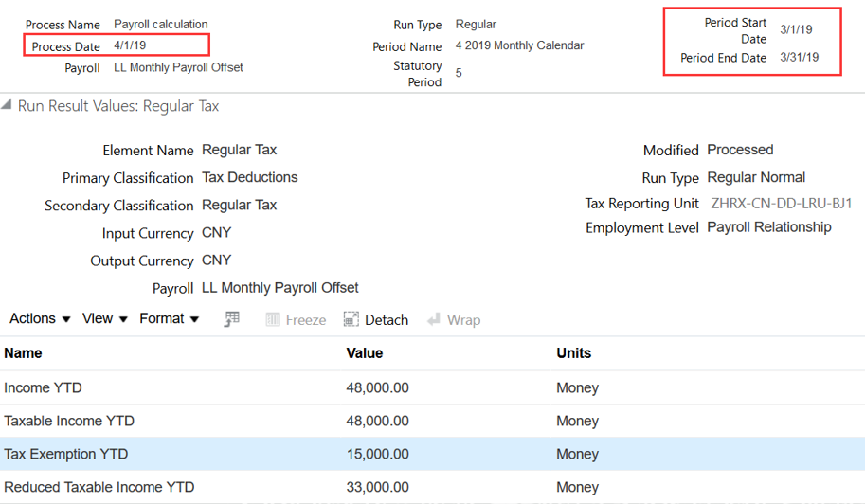865x504 pixels.
Task: Click the Detach table icon
Action: pyautogui.click(x=351, y=320)
